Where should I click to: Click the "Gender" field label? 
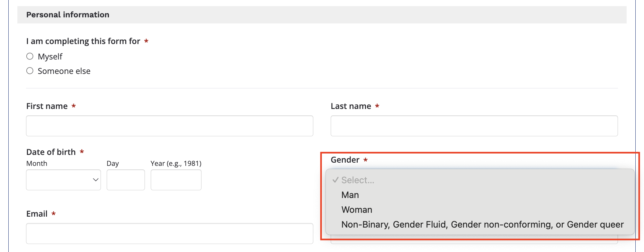[345, 160]
